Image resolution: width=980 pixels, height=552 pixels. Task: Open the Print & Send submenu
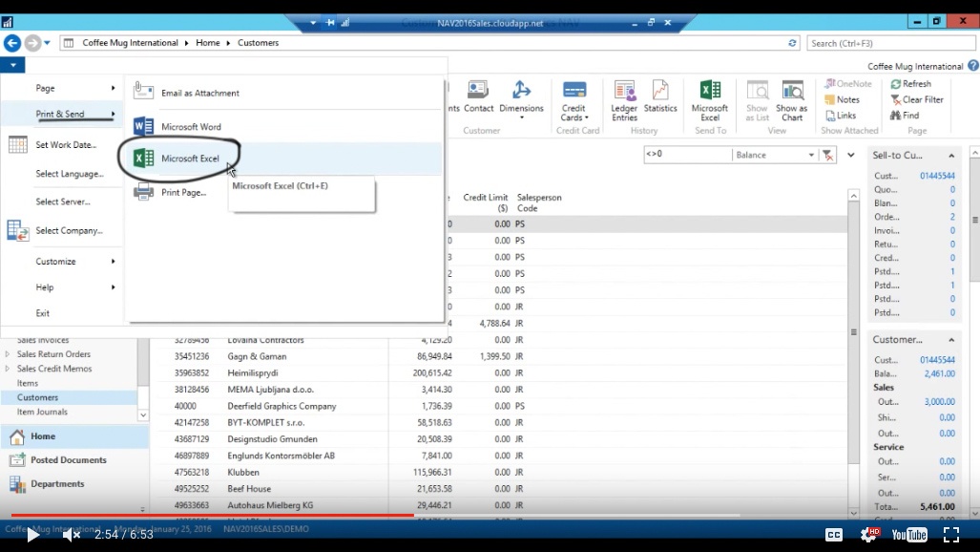click(62, 114)
